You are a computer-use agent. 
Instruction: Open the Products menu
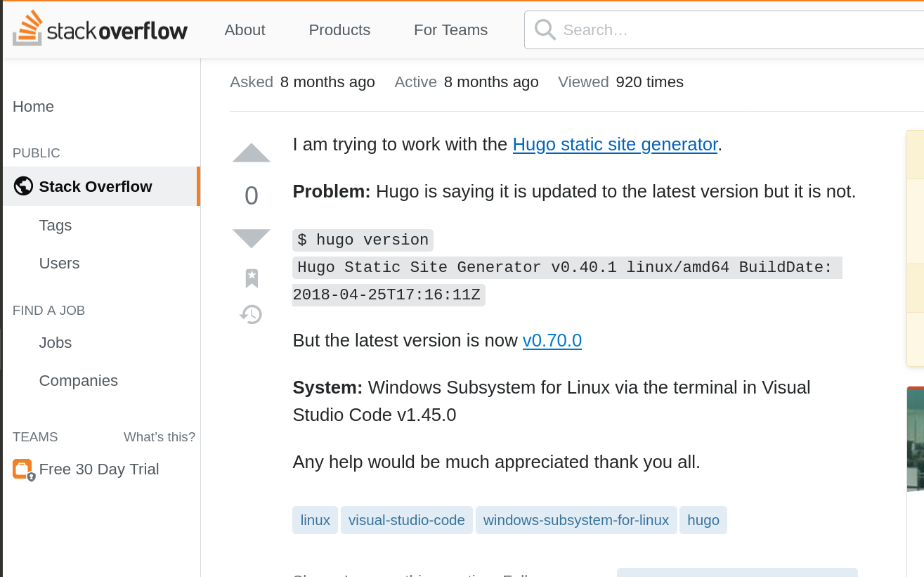click(339, 30)
